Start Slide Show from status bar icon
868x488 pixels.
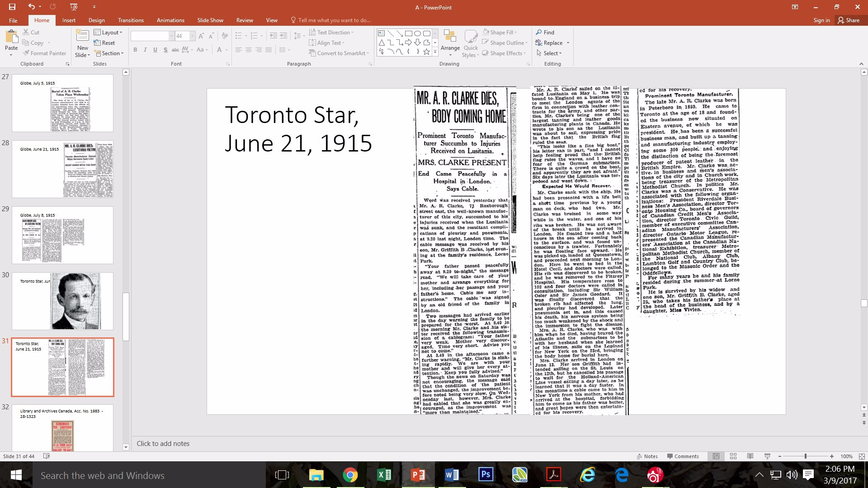[767, 456]
